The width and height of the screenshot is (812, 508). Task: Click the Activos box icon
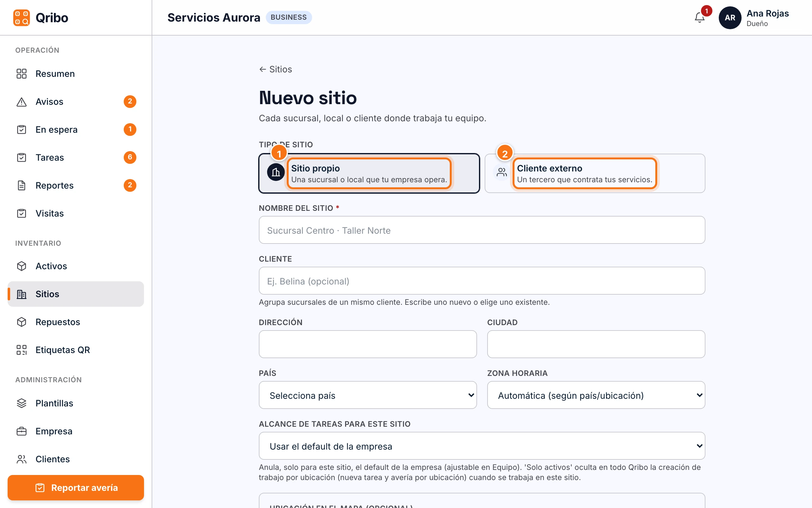(x=22, y=266)
